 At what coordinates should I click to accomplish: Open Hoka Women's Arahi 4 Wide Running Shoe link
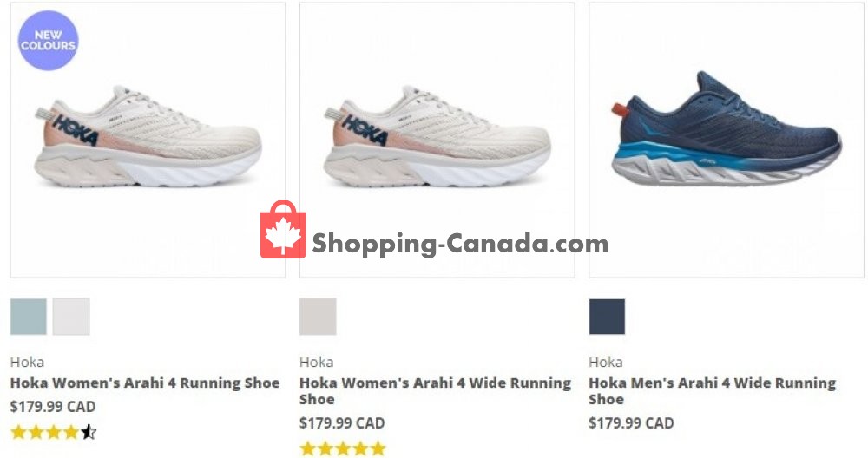pos(435,390)
